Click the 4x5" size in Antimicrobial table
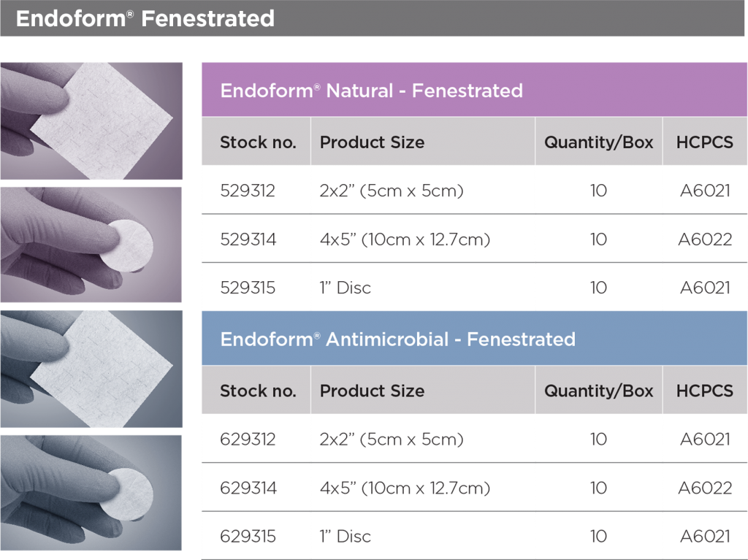 click(x=405, y=488)
